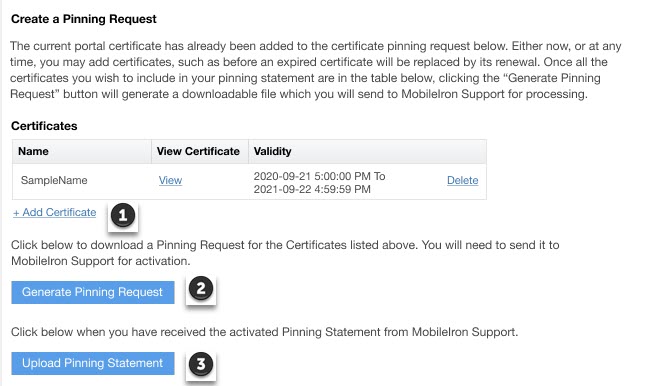
Task: Click the Certificates section heading
Action: click(x=44, y=126)
